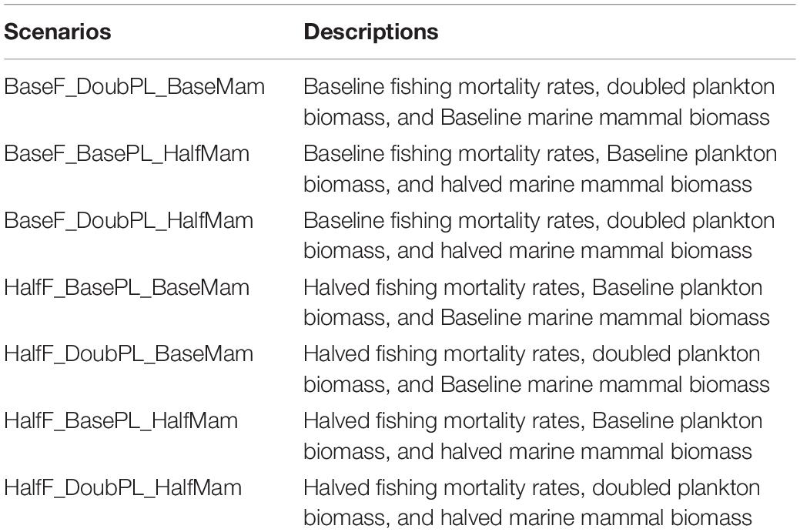800x532 pixels.
Task: Click the description for BaseF_DoubPL_HalfMam
Action: click(x=539, y=235)
